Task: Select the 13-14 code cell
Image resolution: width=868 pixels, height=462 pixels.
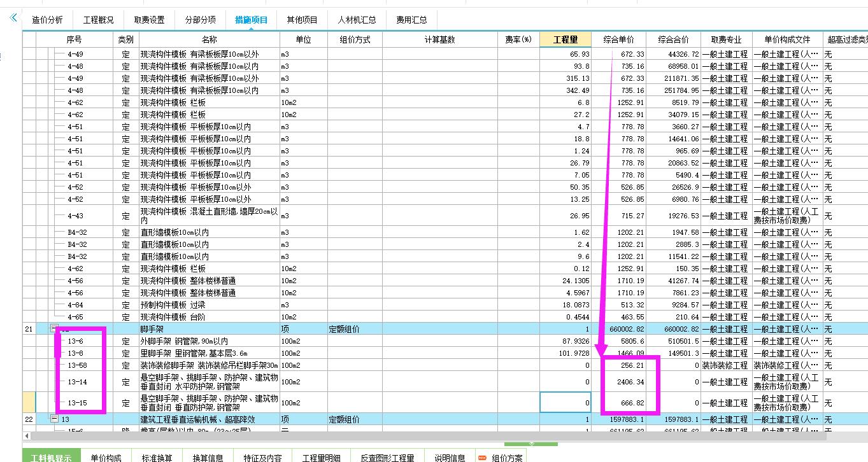Action: [78, 382]
